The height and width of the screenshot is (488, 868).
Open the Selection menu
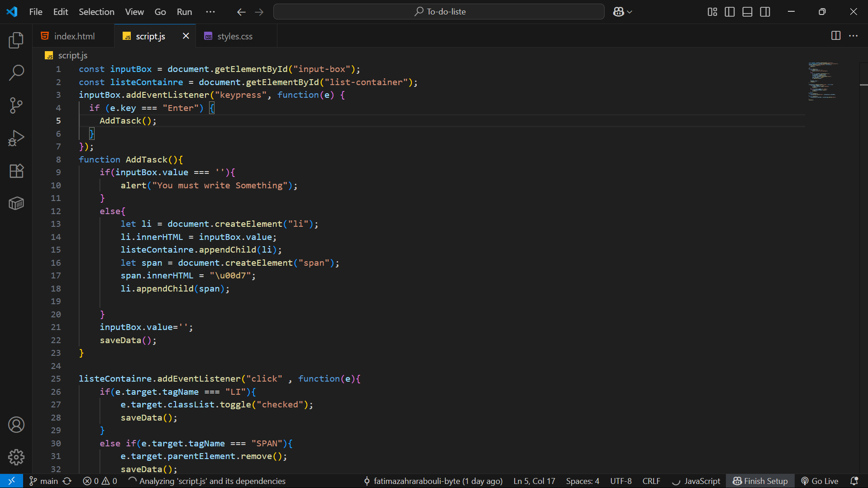point(96,12)
